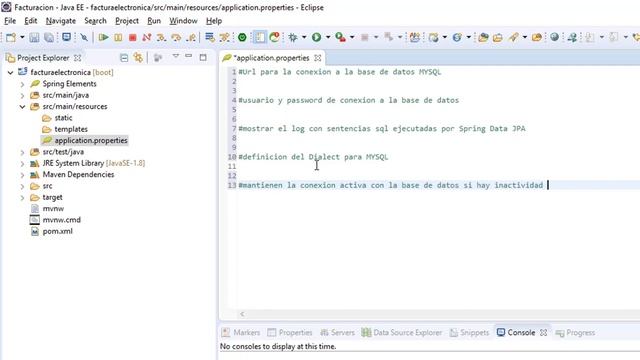Click the green Spring Boot dashboard icon
The width and height of the screenshot is (640, 360).
coord(242,38)
